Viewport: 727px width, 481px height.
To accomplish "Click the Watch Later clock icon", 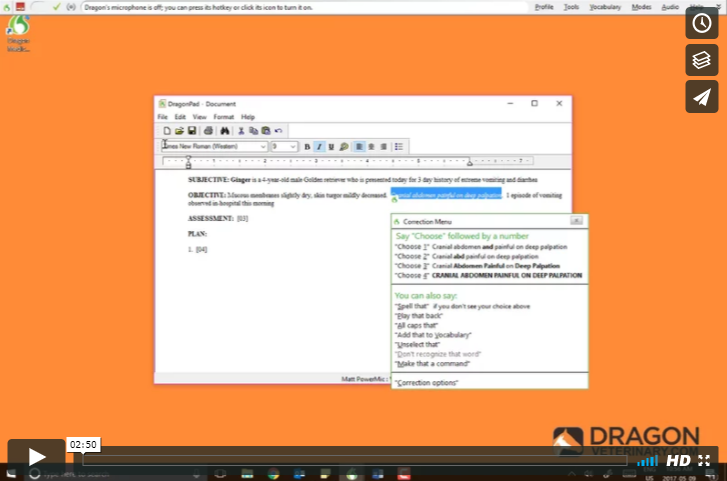I will click(702, 23).
